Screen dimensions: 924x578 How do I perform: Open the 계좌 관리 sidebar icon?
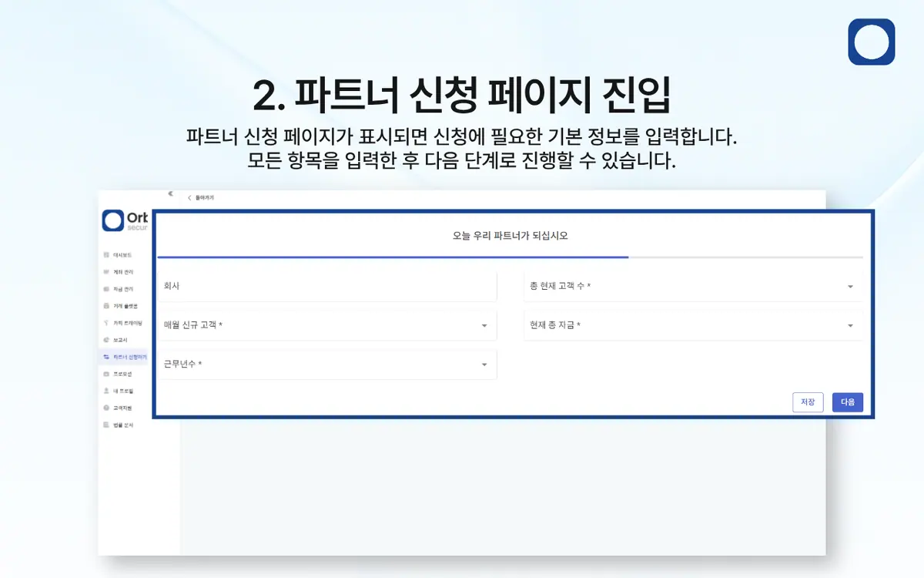click(x=106, y=272)
